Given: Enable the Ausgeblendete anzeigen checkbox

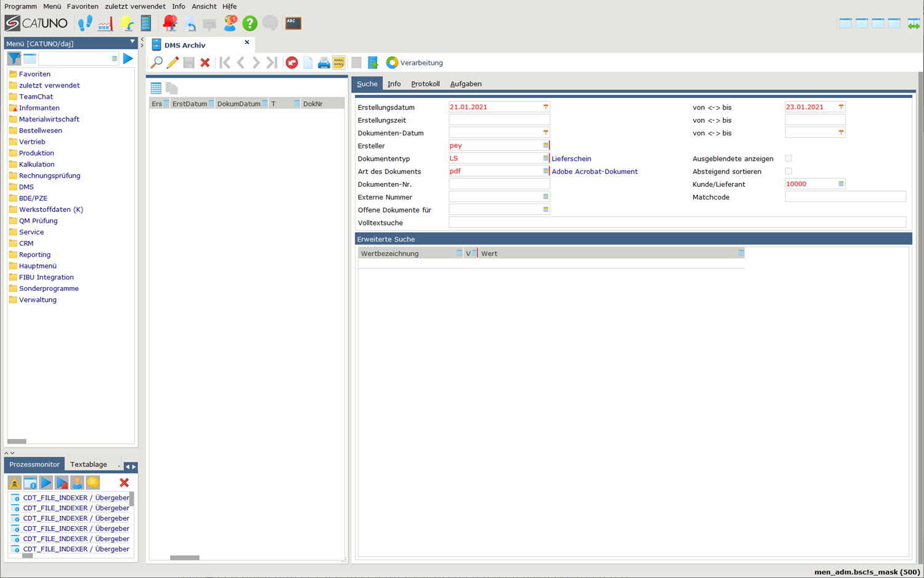Looking at the screenshot, I should pos(788,158).
